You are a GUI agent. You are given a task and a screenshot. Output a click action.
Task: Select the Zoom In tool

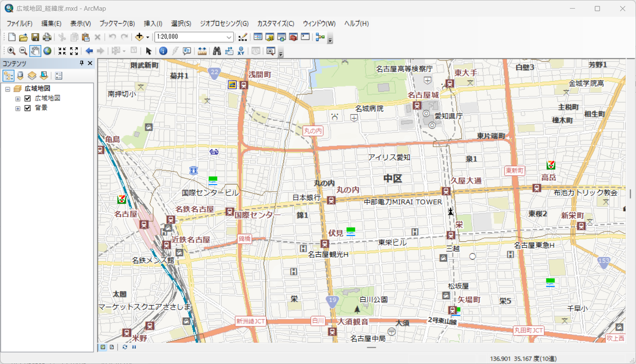pyautogui.click(x=11, y=51)
